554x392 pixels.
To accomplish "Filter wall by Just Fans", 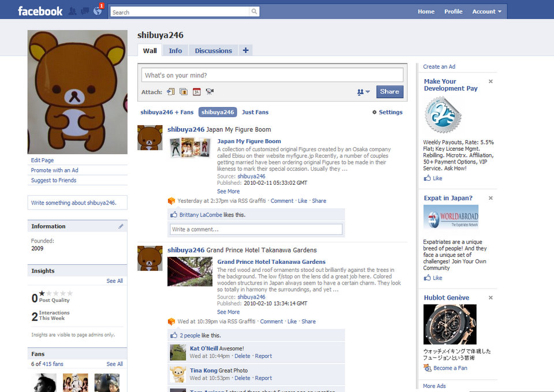I will point(255,112).
